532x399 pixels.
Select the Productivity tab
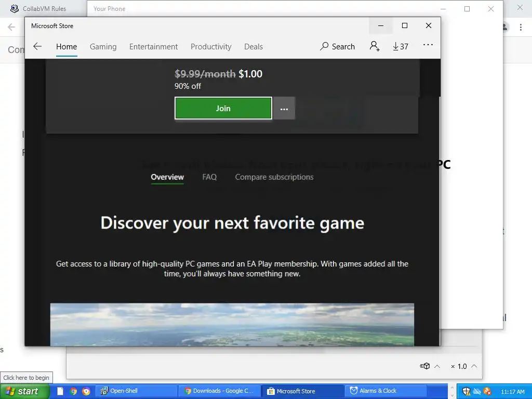(211, 46)
